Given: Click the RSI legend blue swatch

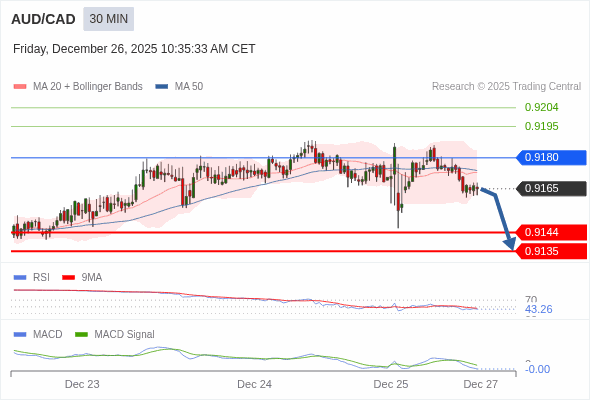Looking at the screenshot, I should coord(20,278).
